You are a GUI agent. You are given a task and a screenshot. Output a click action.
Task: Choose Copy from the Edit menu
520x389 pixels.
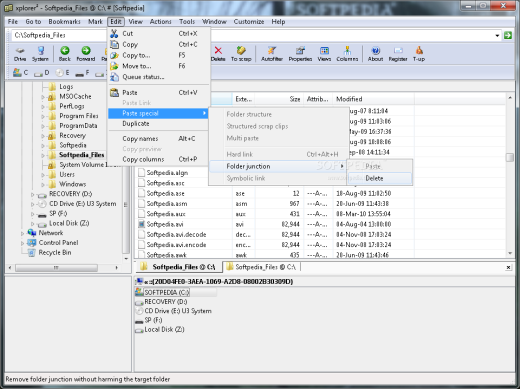[159, 44]
